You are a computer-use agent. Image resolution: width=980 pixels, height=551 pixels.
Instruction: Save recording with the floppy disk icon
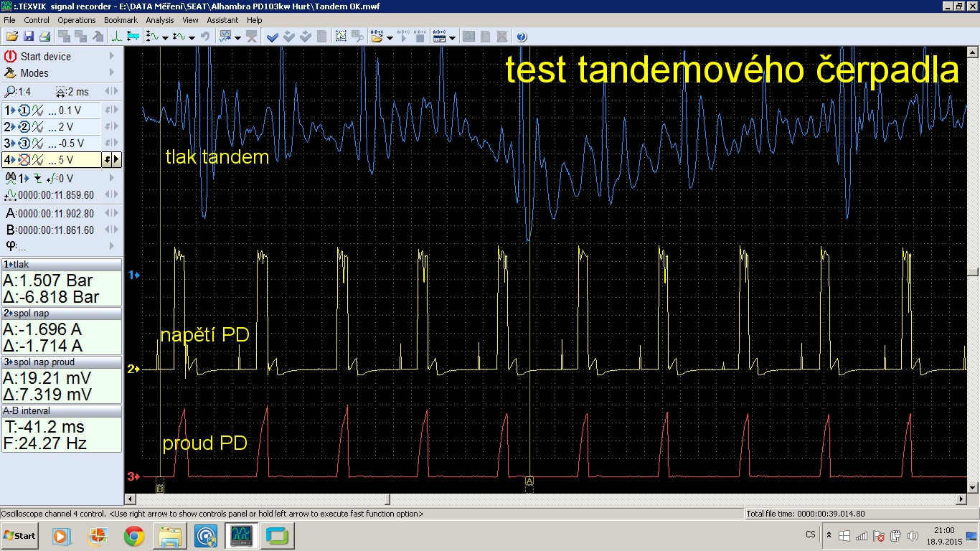point(29,37)
